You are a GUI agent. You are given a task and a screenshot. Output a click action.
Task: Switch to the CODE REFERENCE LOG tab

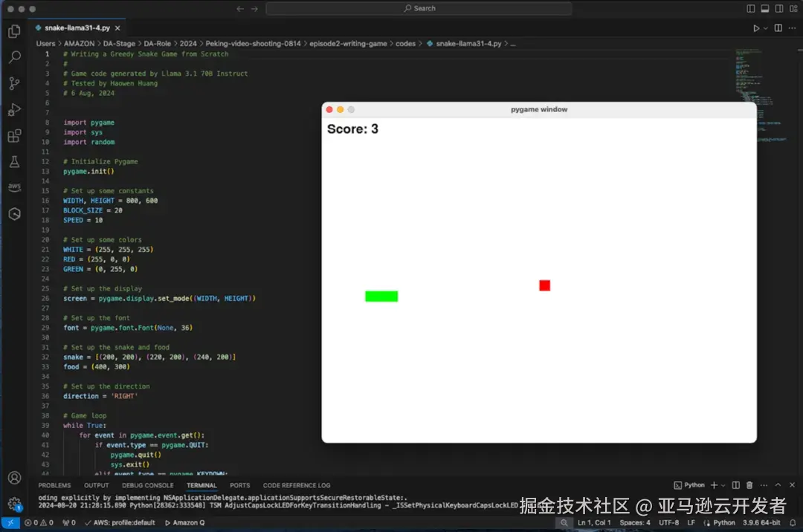[x=297, y=485]
